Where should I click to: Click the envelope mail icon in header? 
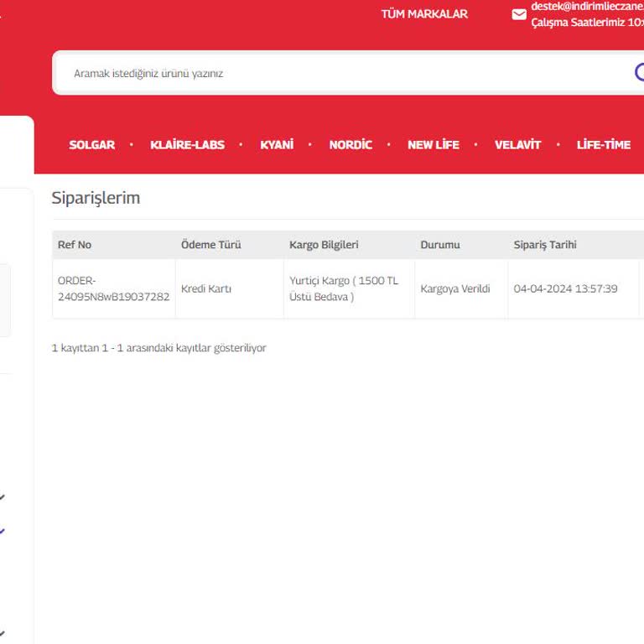519,14
